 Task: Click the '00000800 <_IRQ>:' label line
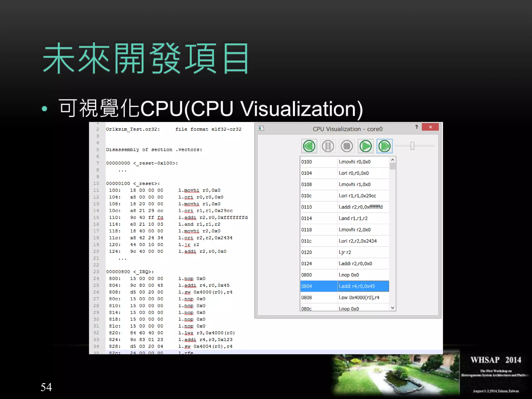130,272
